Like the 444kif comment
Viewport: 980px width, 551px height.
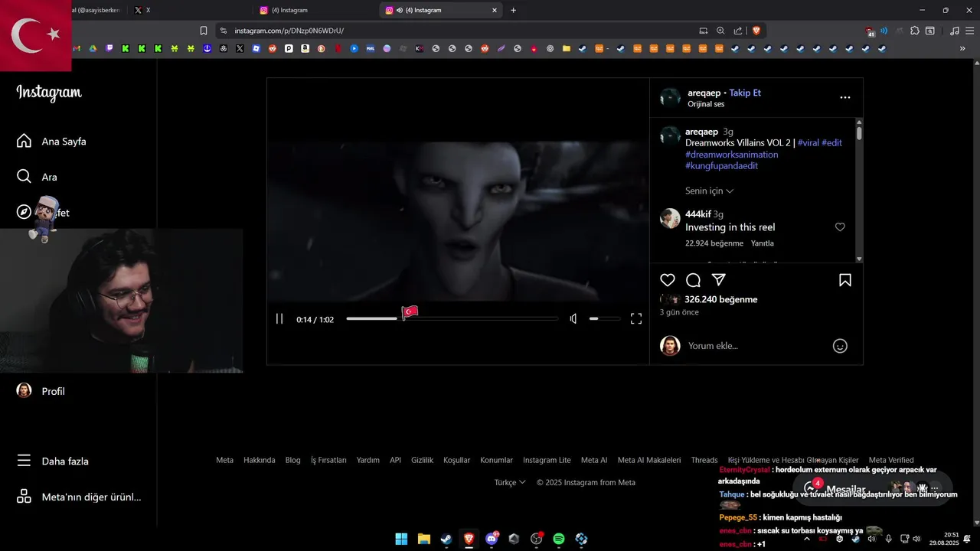coord(840,227)
